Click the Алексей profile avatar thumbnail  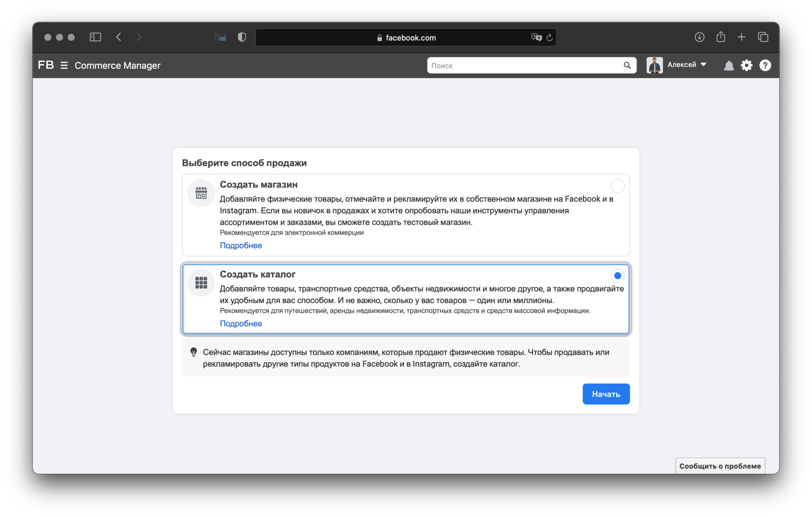click(x=654, y=66)
